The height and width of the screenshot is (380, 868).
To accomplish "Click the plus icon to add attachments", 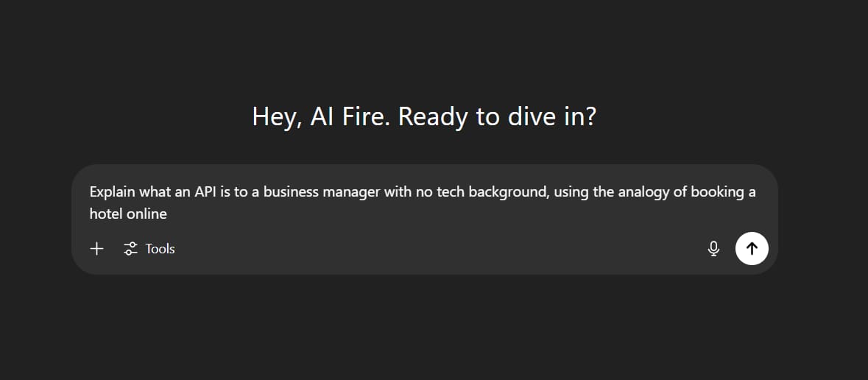I will click(x=97, y=249).
